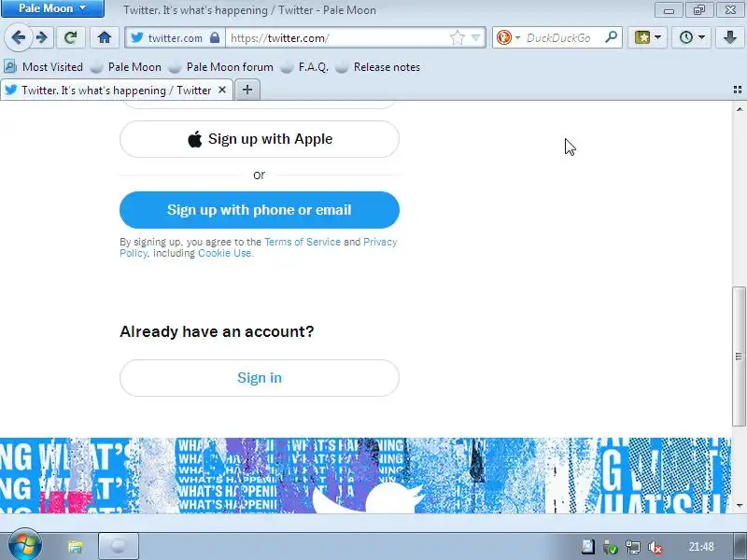Open the Pale Moon application menu
Screen dimensions: 747x560
coord(52,8)
